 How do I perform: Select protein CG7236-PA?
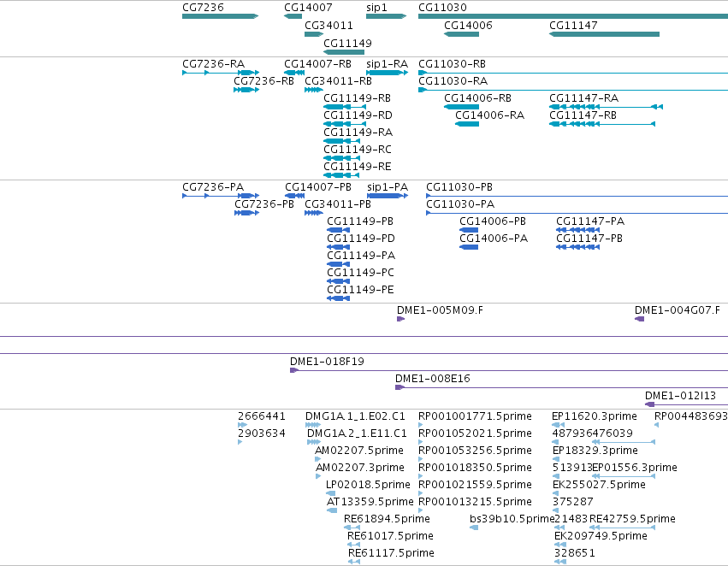(221, 196)
